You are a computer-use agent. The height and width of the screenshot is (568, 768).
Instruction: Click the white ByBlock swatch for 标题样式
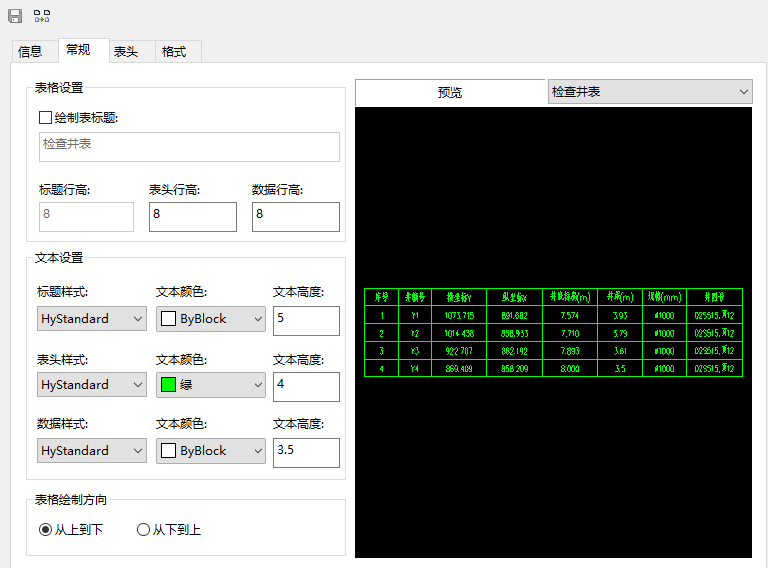(168, 319)
